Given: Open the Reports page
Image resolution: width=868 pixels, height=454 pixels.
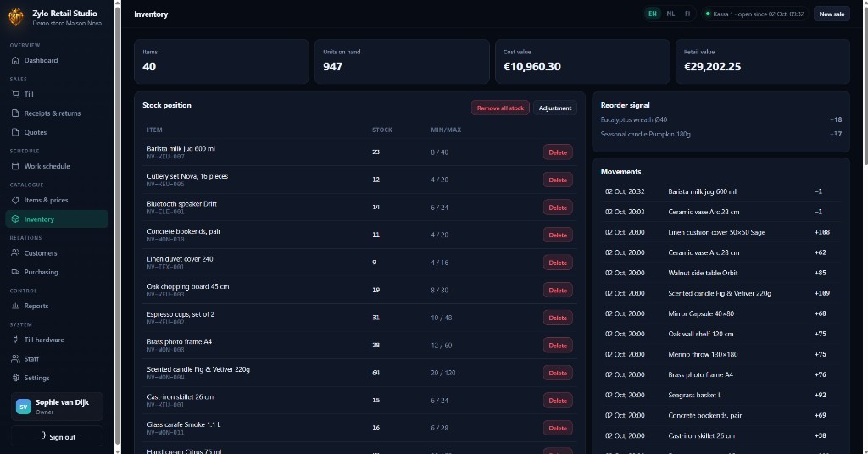Looking at the screenshot, I should [x=57, y=306].
